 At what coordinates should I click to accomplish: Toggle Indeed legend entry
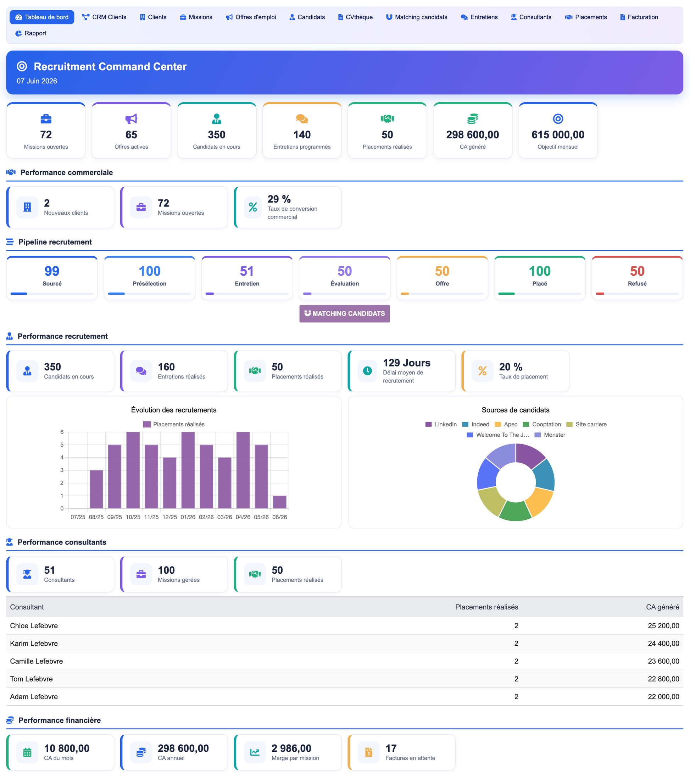[x=476, y=424]
